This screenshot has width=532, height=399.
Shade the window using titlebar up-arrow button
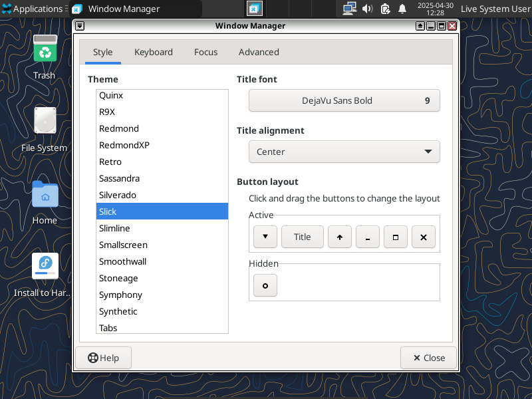[420, 26]
